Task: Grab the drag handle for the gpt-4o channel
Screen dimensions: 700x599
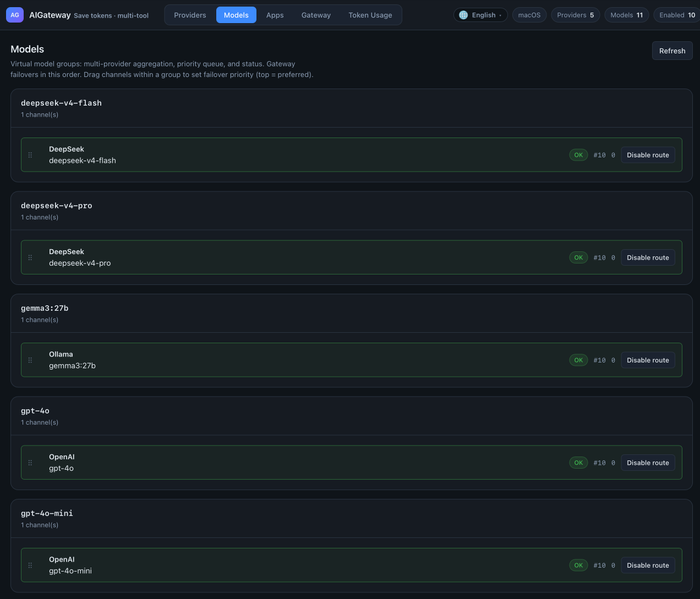Action: point(30,463)
